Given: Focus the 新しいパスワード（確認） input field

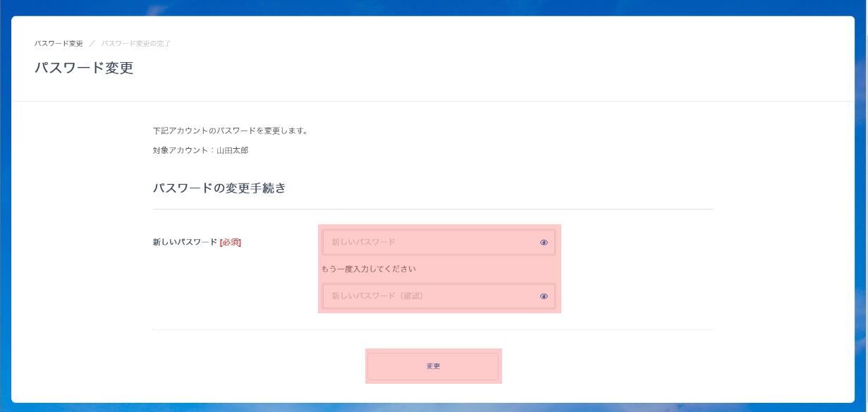Looking at the screenshot, I should click(x=430, y=296).
